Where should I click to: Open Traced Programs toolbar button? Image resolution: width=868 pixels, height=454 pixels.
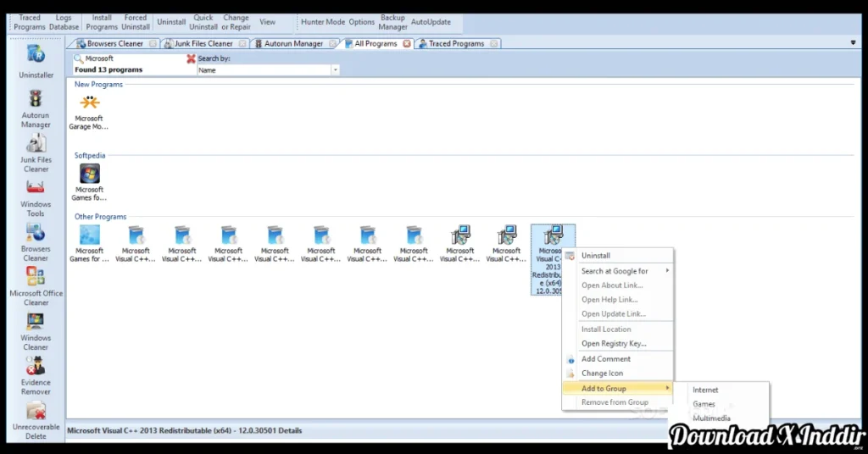coord(30,22)
